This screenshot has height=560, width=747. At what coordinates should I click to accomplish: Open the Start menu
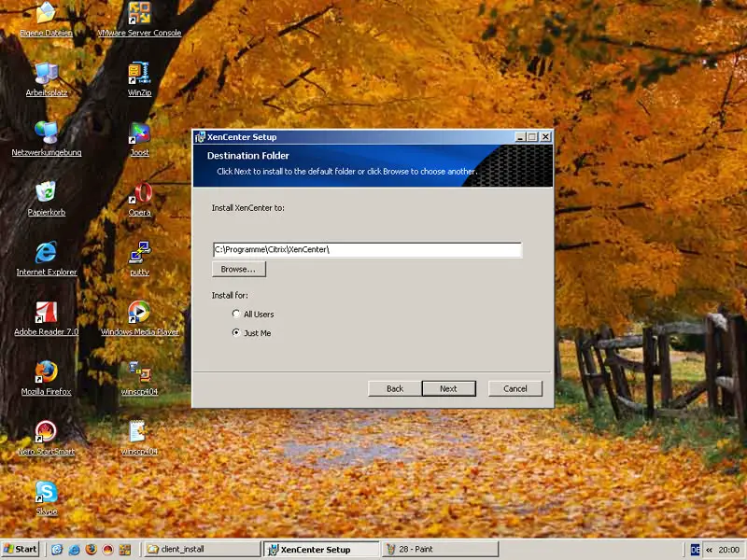pyautogui.click(x=20, y=550)
